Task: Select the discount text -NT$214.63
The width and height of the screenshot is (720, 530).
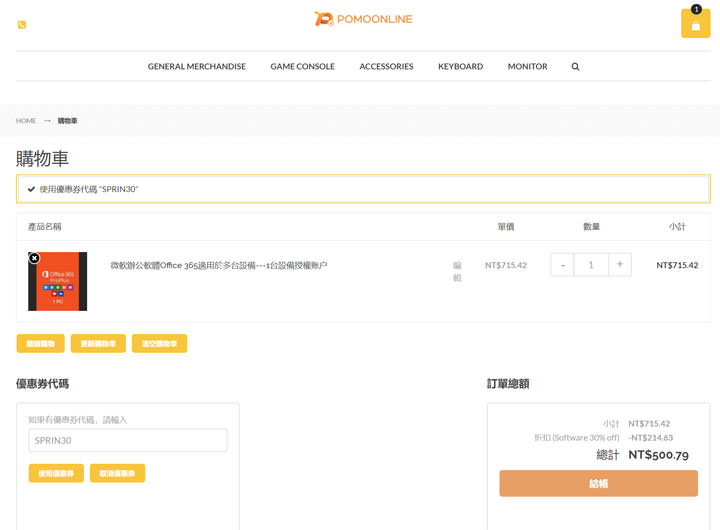Action: pyautogui.click(x=651, y=438)
